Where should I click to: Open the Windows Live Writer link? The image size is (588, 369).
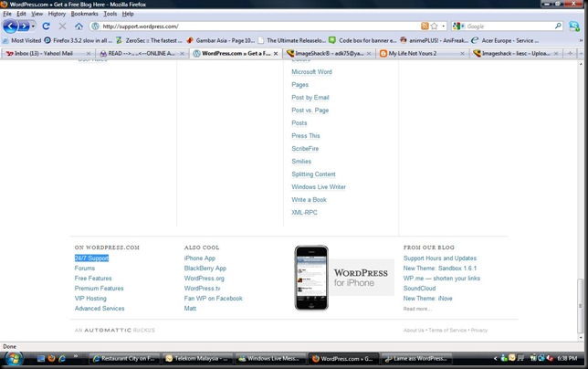point(319,186)
